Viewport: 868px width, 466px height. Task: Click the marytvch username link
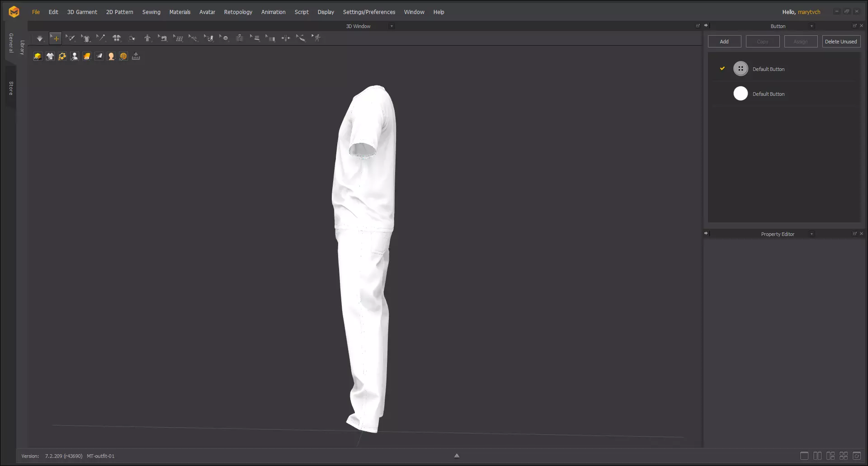point(809,12)
